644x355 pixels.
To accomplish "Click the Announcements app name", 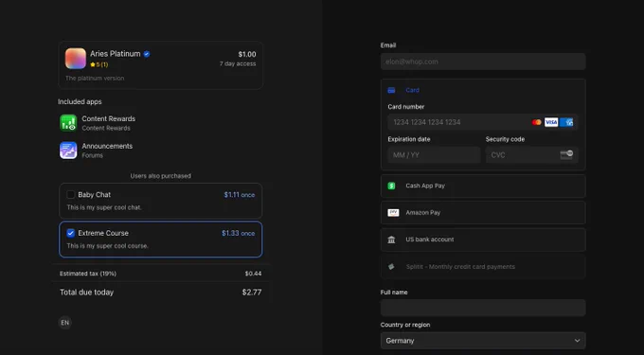I will point(107,146).
